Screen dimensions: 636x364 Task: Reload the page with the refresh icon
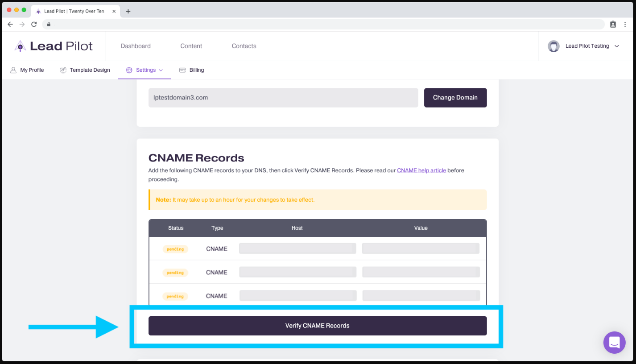click(34, 24)
